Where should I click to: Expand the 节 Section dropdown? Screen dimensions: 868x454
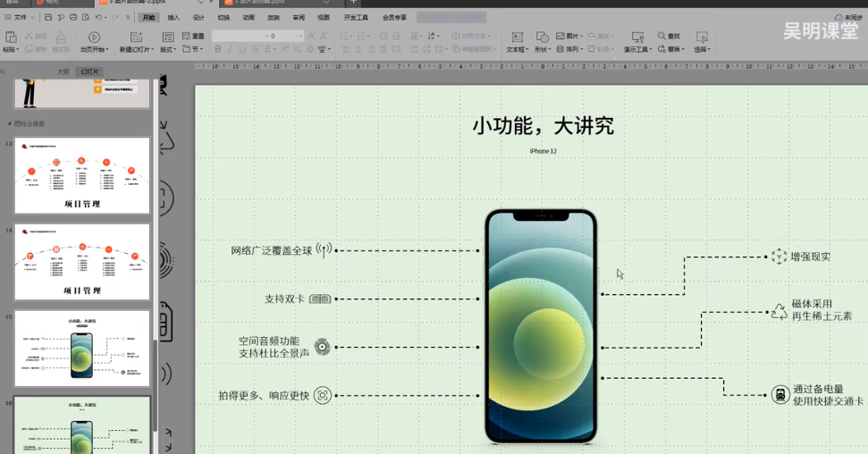coord(193,49)
